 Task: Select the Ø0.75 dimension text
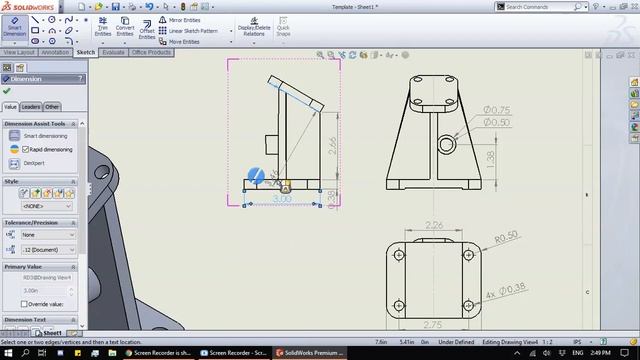coord(496,110)
